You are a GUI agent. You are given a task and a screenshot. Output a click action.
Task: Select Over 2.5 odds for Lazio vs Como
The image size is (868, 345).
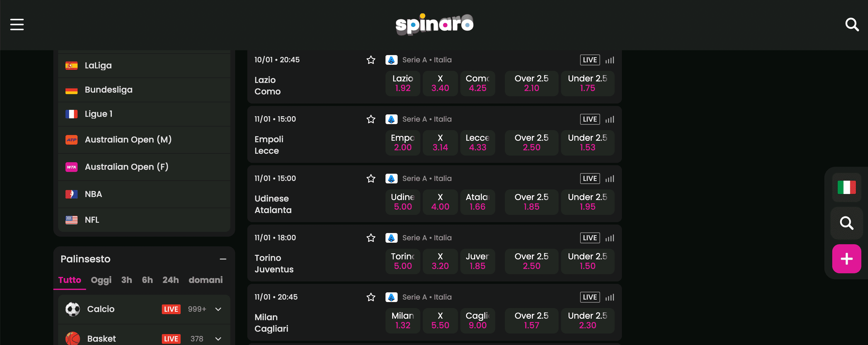tap(531, 83)
